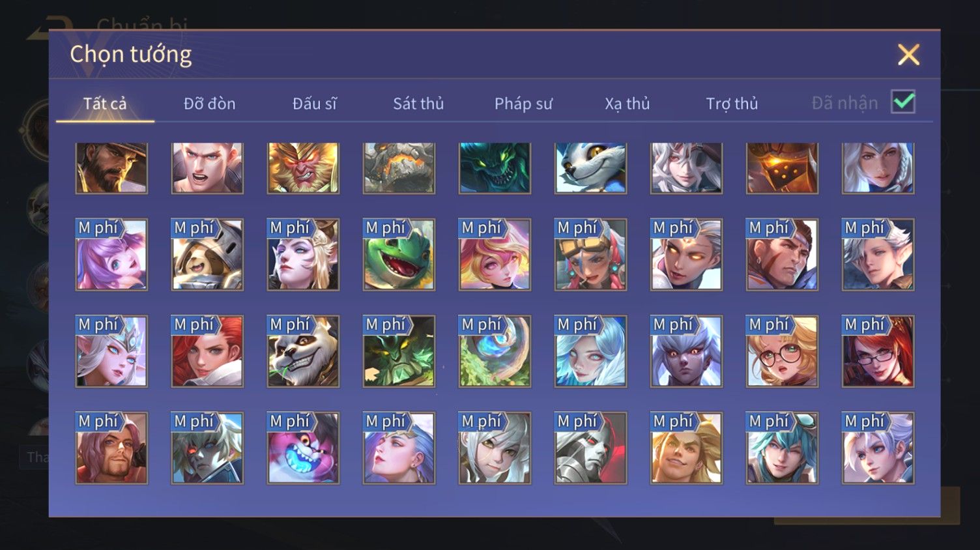This screenshot has width=980, height=550.
Task: Switch to the Trợ thủ tab
Action: (732, 104)
